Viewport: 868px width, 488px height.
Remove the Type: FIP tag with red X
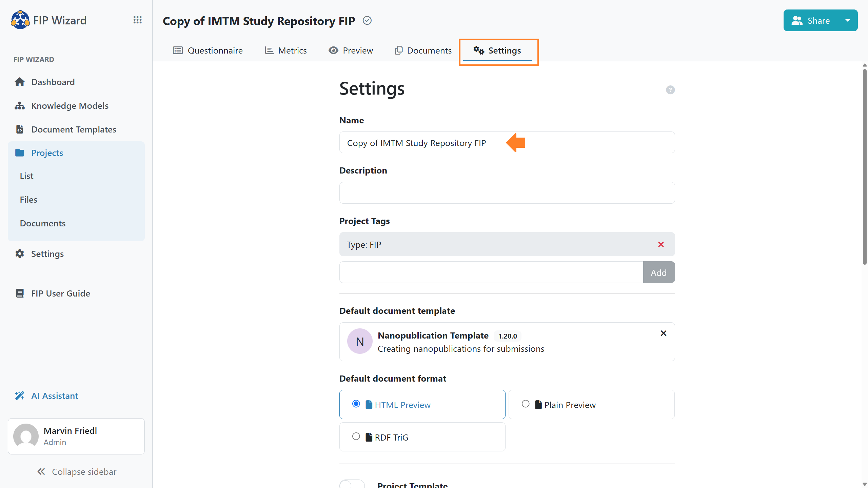661,244
